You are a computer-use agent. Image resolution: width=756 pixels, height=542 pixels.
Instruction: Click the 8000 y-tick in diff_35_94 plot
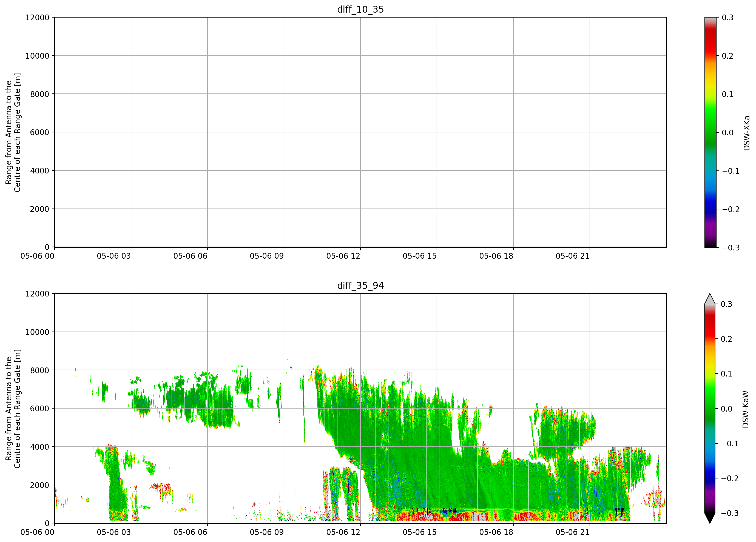pos(40,370)
